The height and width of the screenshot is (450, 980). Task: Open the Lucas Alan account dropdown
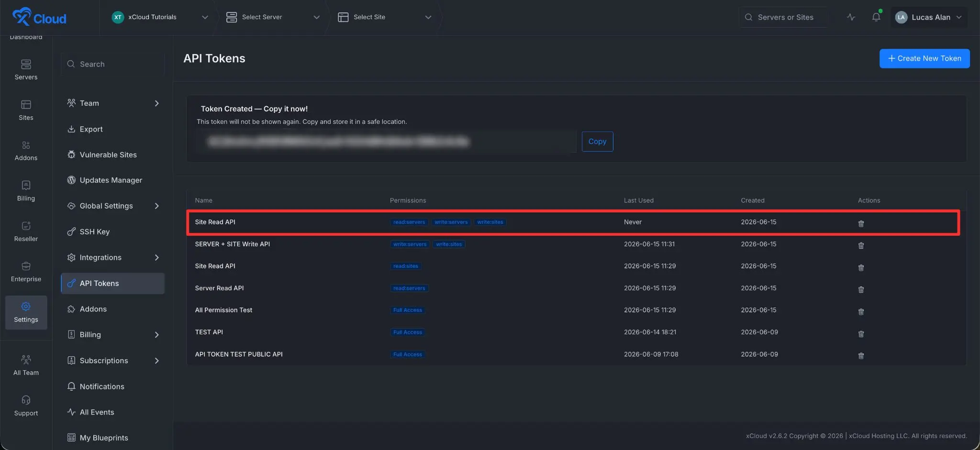click(929, 17)
